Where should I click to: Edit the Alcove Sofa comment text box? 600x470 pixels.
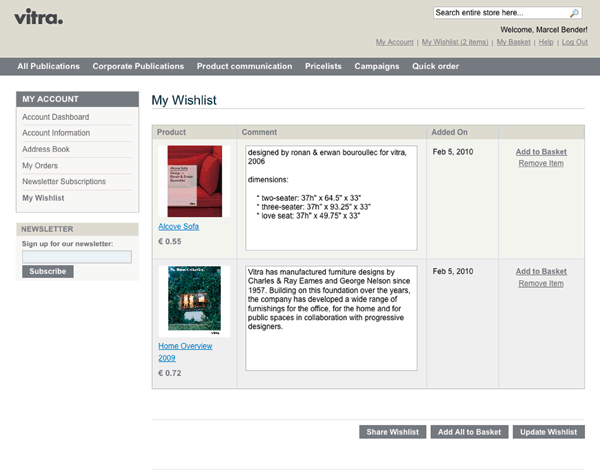tap(330, 198)
